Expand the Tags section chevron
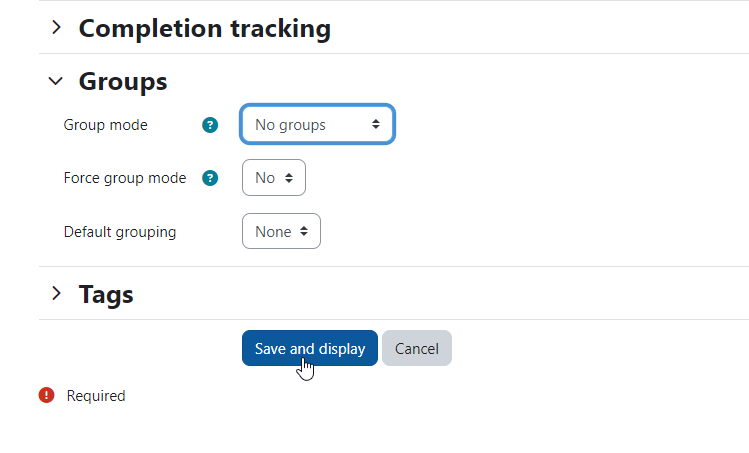The height and width of the screenshot is (453, 749). [56, 293]
